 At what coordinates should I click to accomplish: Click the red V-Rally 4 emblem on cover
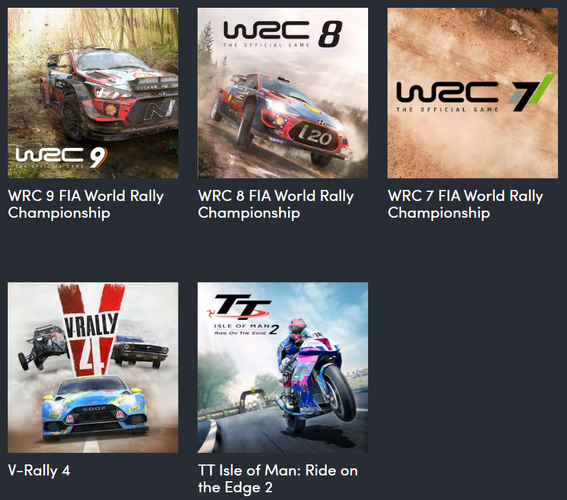[91, 329]
